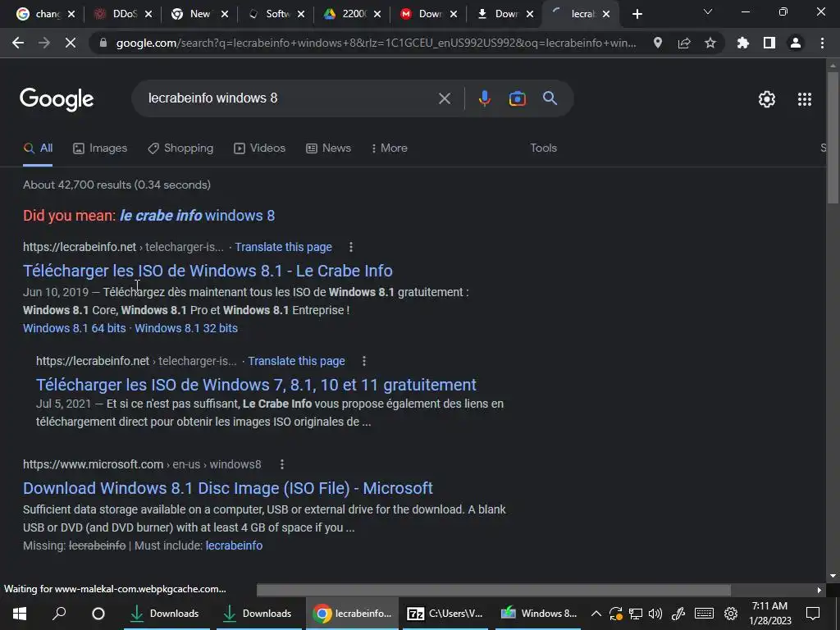Open the 7z C:\Users taskbar window

click(x=445, y=614)
